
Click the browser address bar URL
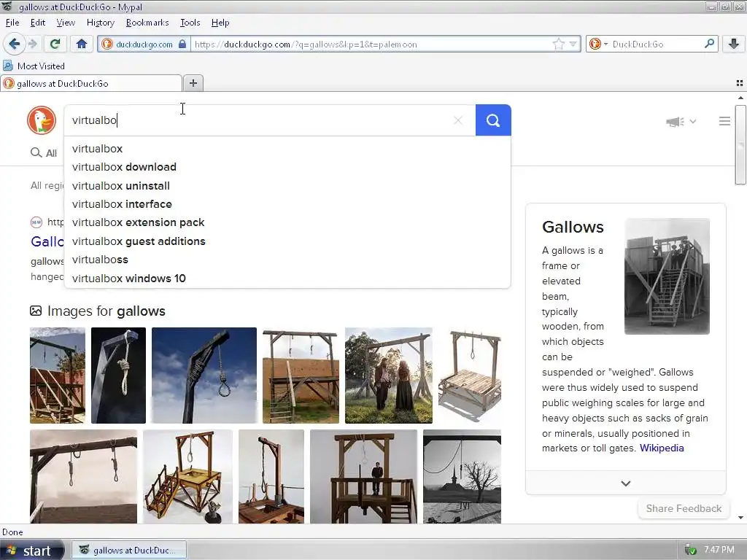pyautogui.click(x=371, y=44)
